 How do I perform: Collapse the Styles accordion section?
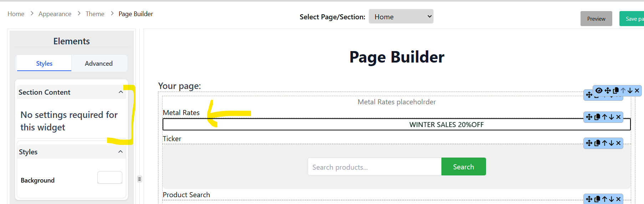[121, 152]
